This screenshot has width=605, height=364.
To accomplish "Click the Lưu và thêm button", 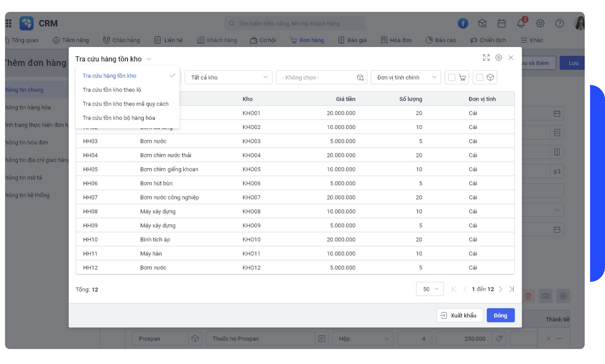I will (538, 63).
